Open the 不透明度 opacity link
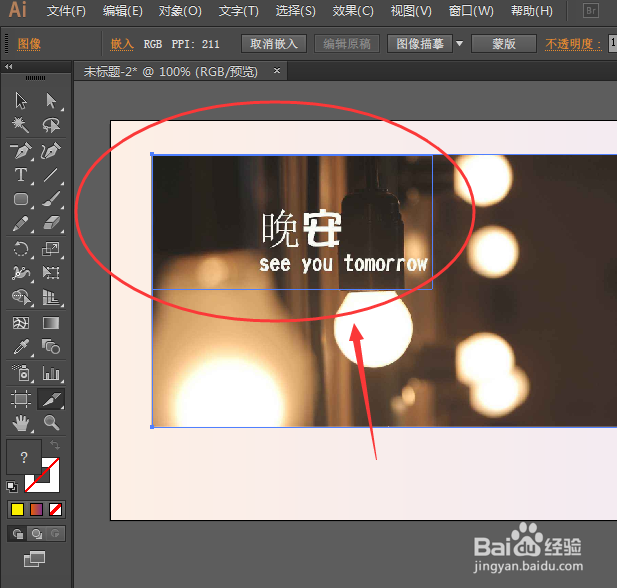617x588 pixels. (573, 44)
